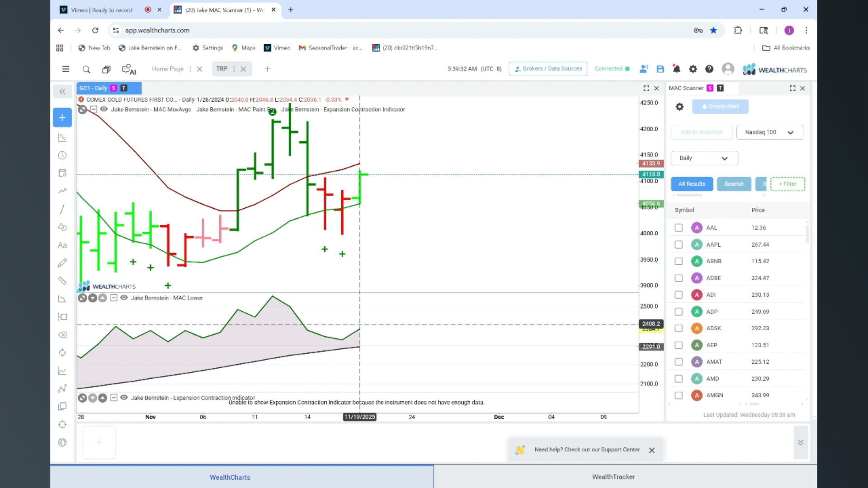Viewport: 868px width, 488px height.
Task: Tick the checkbox beside ADBE
Action: click(679, 278)
